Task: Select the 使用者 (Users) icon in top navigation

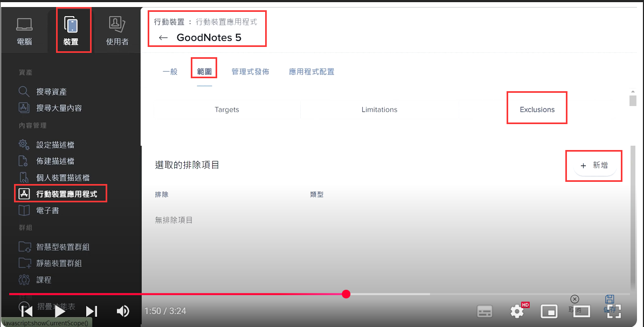Action: [117, 31]
